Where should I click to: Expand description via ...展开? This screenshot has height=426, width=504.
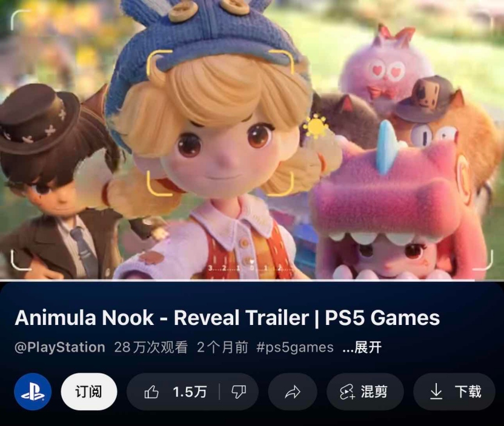362,347
